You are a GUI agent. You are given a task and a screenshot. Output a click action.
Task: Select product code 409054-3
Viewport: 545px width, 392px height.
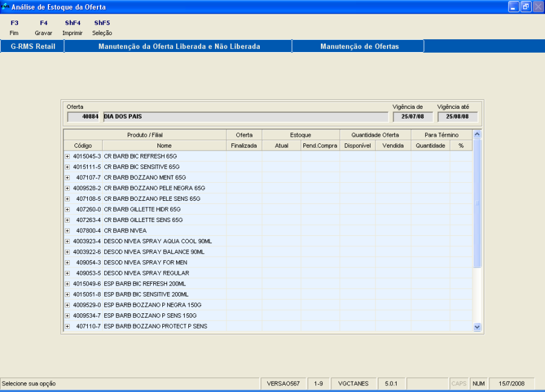tap(88, 263)
